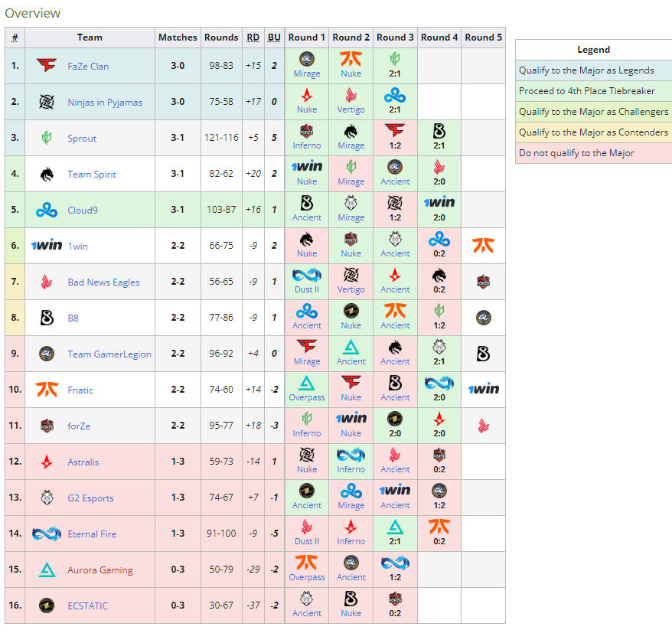Click the Overpass map link in Fnatic's Round 1
This screenshot has width=672, height=630.
[307, 398]
